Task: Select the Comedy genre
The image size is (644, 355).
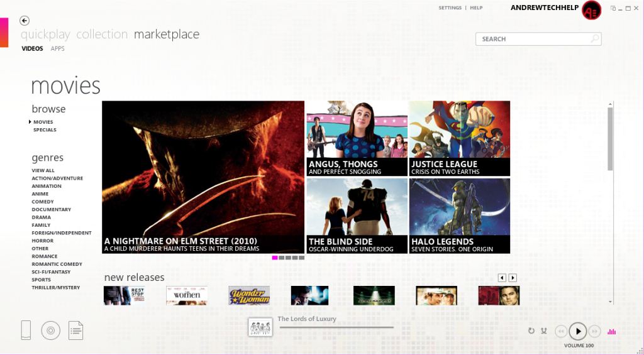Action: [43, 202]
